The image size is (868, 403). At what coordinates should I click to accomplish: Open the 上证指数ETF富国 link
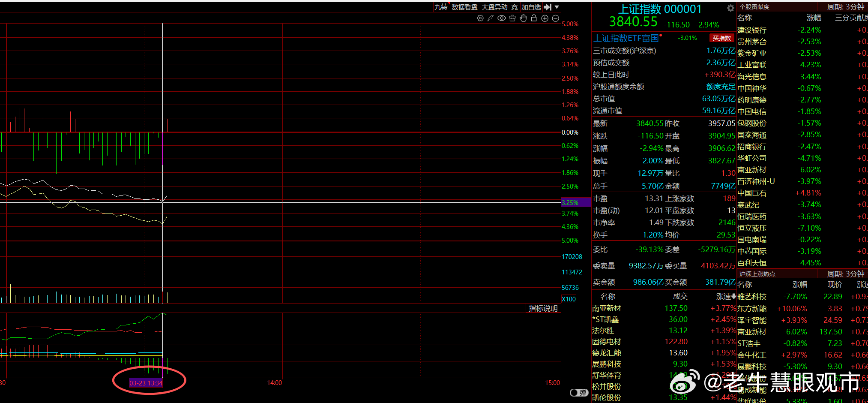pos(626,38)
